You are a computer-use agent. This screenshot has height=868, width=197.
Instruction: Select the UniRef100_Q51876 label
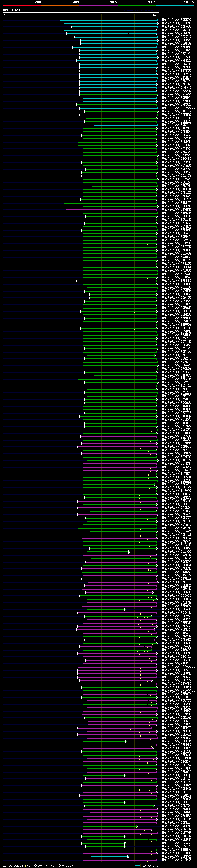click(x=176, y=176)
